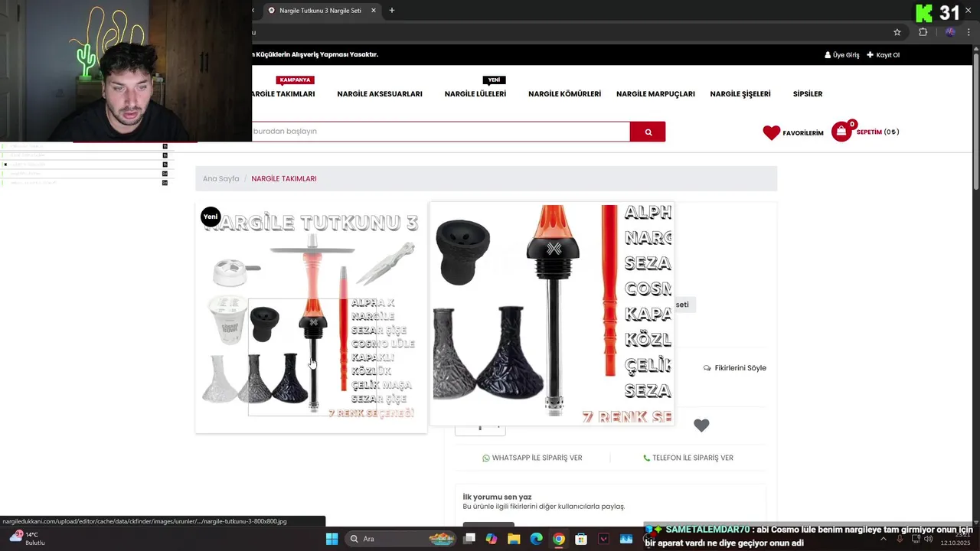
Task: Click NARGİLE TAKIMLARI breadcrumb link
Action: [x=284, y=178]
